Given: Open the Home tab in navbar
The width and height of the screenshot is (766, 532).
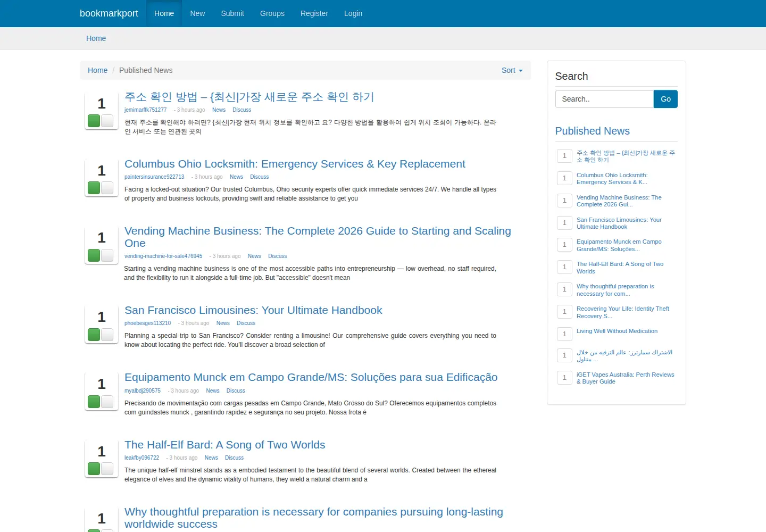Looking at the screenshot, I should pyautogui.click(x=164, y=13).
